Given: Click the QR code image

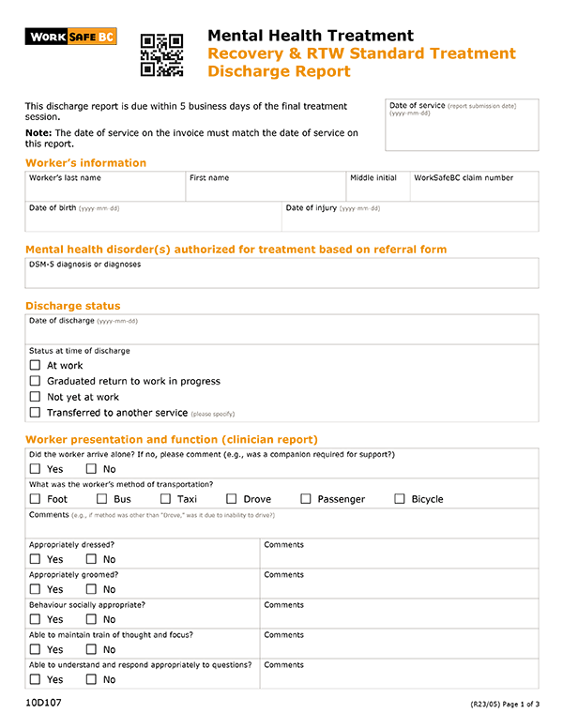Looking at the screenshot, I should point(161,54).
